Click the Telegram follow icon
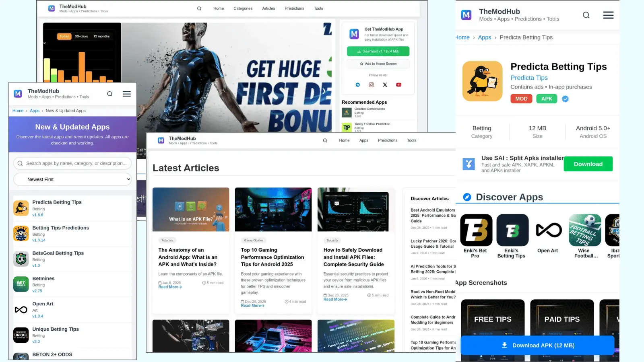 358,85
